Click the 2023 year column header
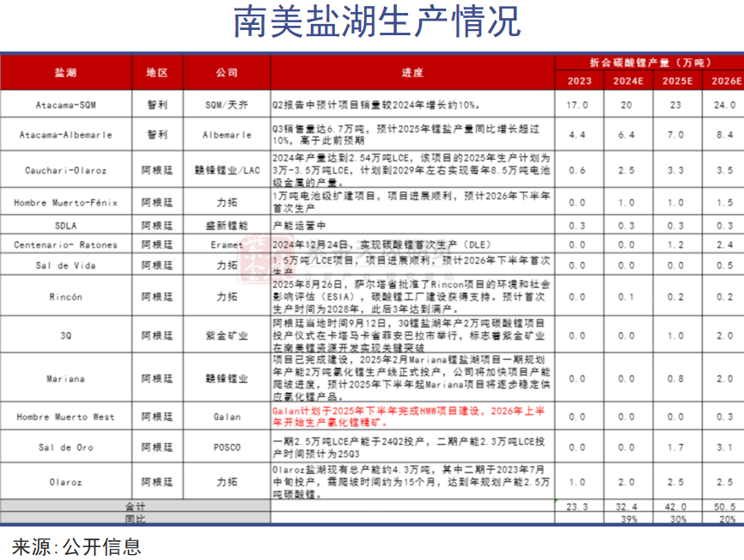This screenshot has width=744, height=560. pos(579,82)
